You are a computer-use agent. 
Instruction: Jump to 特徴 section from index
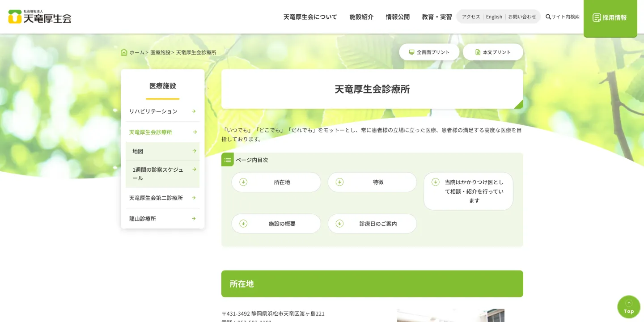coord(372,182)
